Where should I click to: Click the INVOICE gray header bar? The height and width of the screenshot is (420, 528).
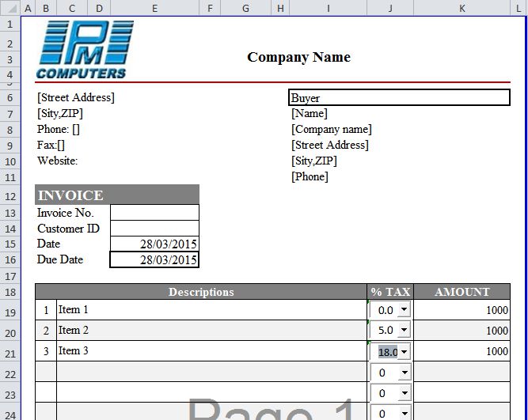pyautogui.click(x=117, y=195)
